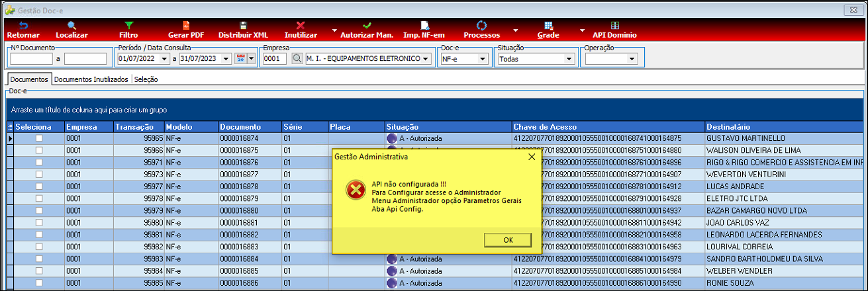Click the Gestão Doc-e window title icon
The height and width of the screenshot is (291, 868).
[x=10, y=9]
